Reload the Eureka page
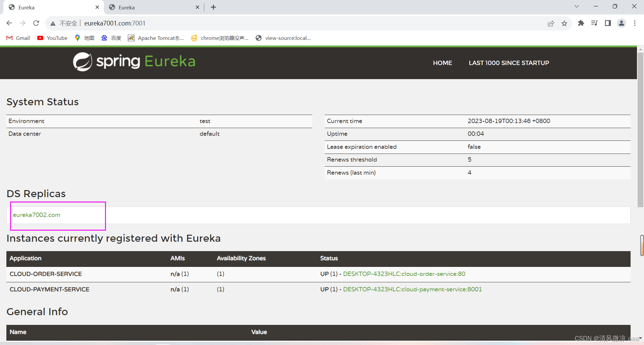644x345 pixels. pos(36,23)
